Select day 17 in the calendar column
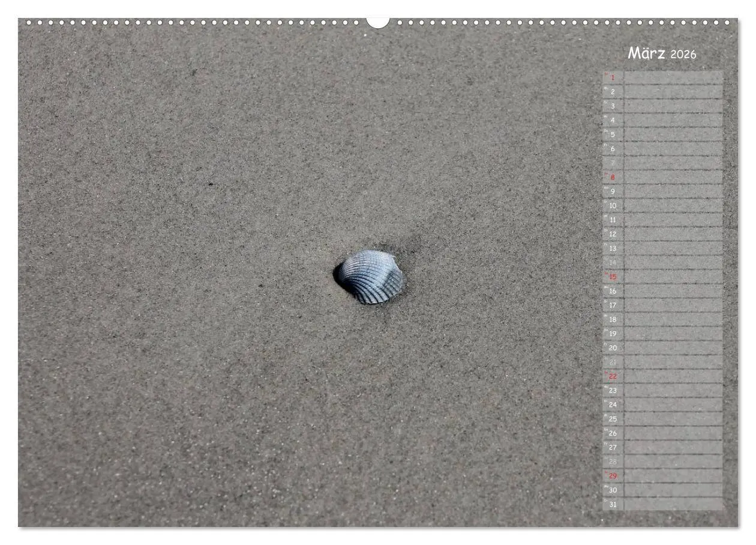Viewport: 756px width, 545px height. [x=613, y=305]
